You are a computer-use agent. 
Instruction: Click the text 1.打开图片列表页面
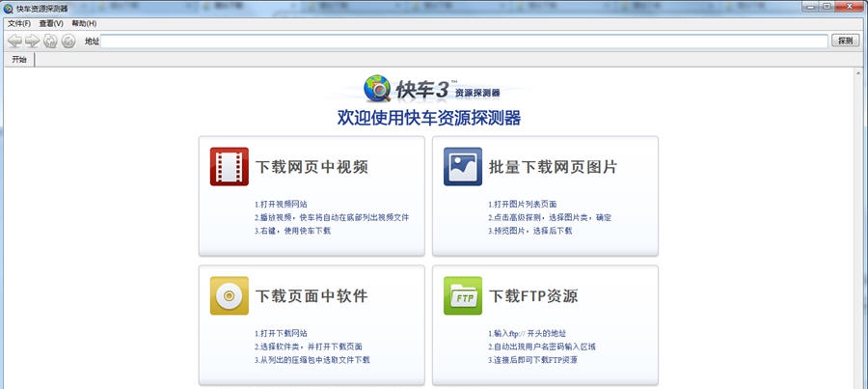(x=522, y=204)
